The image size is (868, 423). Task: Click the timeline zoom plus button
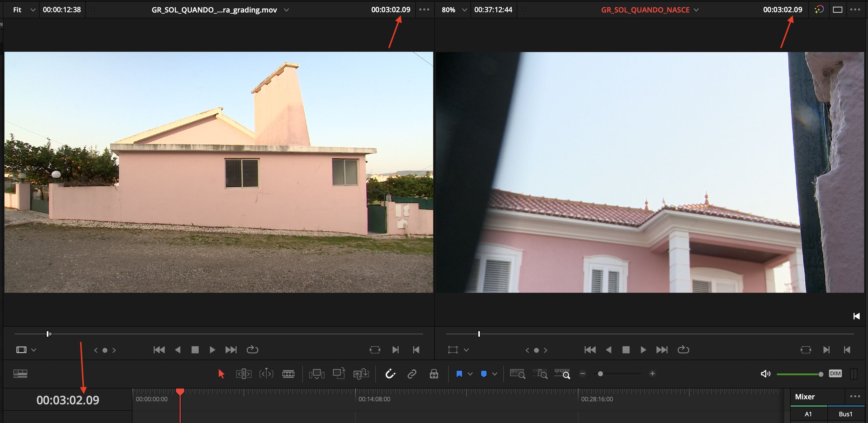click(x=652, y=373)
